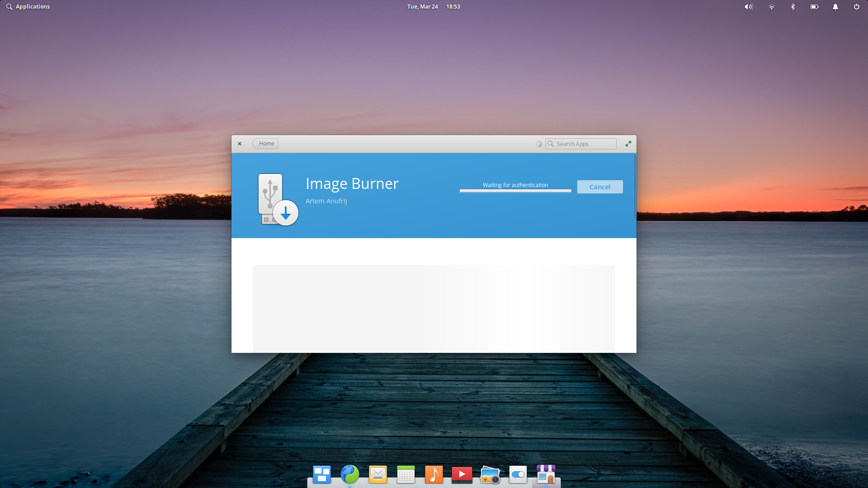Open the Wi-Fi network indicator
868x488 pixels.
[x=772, y=7]
